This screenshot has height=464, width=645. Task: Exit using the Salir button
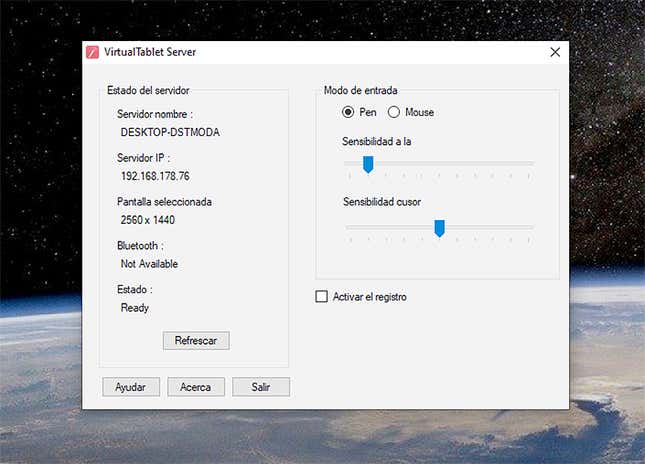point(261,387)
